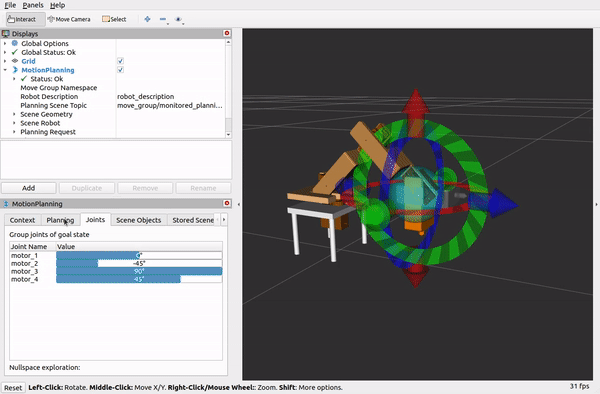Click the Reset button
This screenshot has width=600, height=394.
tap(13, 387)
